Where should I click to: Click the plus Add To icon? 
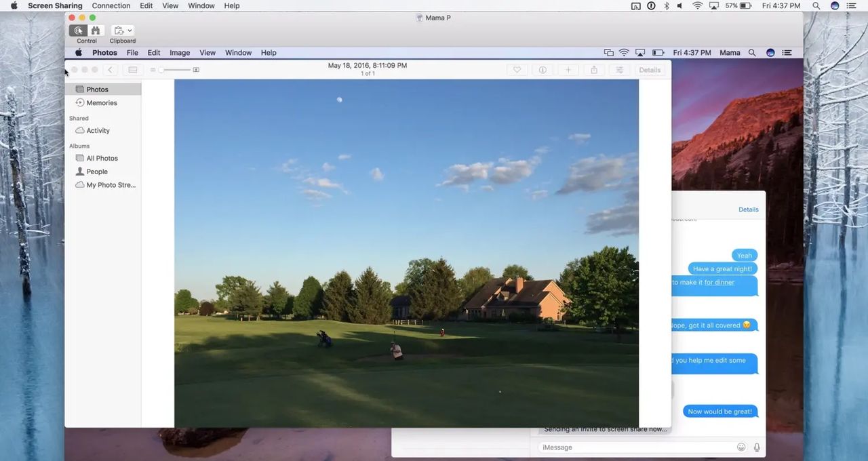[x=568, y=70]
